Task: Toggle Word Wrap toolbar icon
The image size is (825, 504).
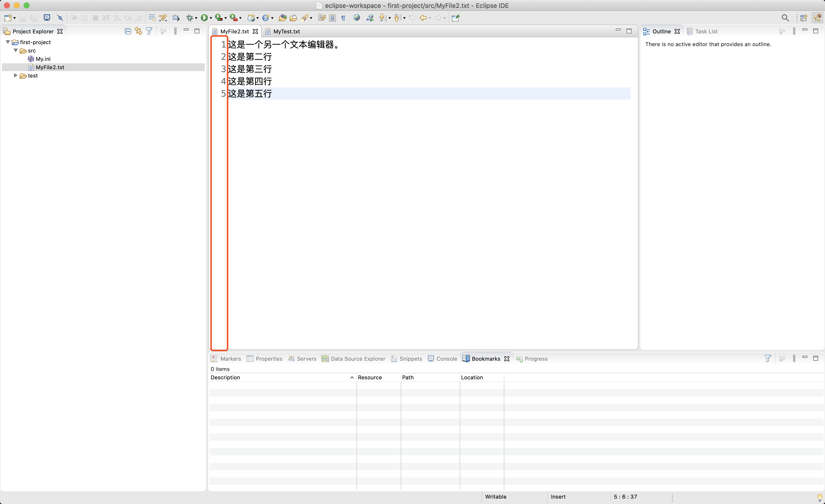Action: [322, 18]
